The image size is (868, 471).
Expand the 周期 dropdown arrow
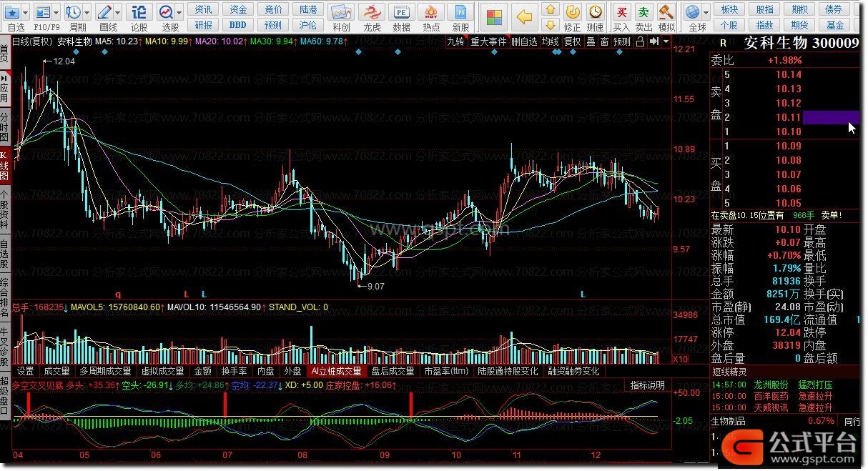(x=87, y=12)
